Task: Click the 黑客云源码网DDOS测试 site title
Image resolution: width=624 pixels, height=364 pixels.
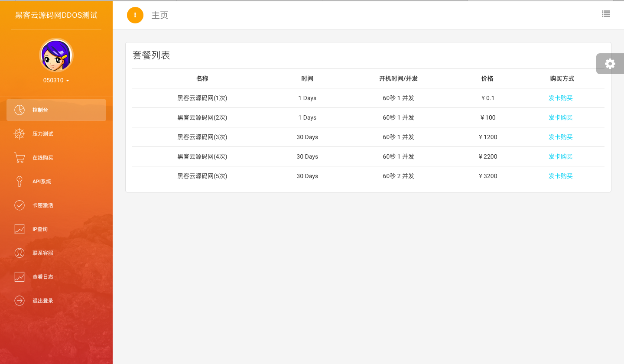Action: click(56, 15)
